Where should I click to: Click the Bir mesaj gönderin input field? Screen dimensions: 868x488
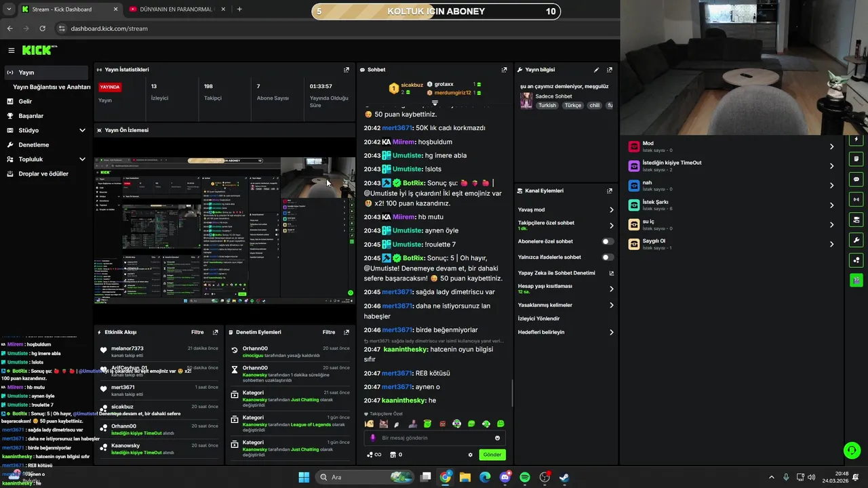tap(434, 438)
